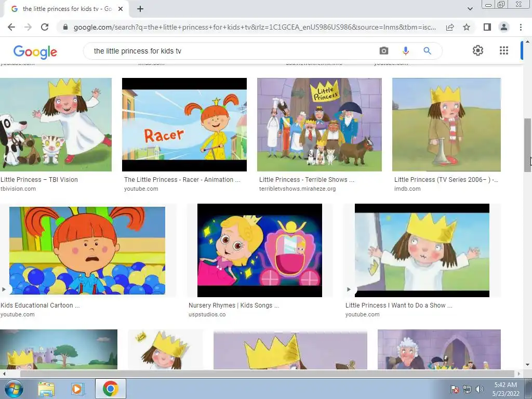The height and width of the screenshot is (399, 532).
Task: Open the Chrome profile menu
Action: (x=504, y=27)
